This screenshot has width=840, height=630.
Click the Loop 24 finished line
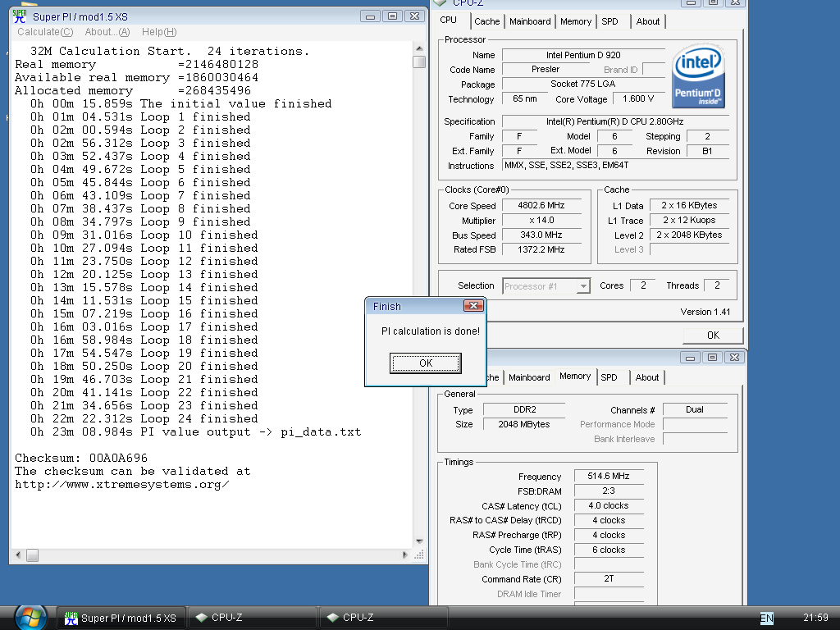(144, 419)
